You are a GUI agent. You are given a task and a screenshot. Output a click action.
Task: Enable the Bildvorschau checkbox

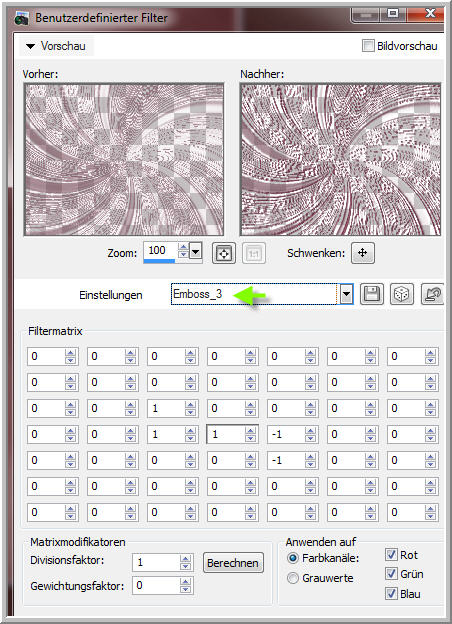coord(368,46)
